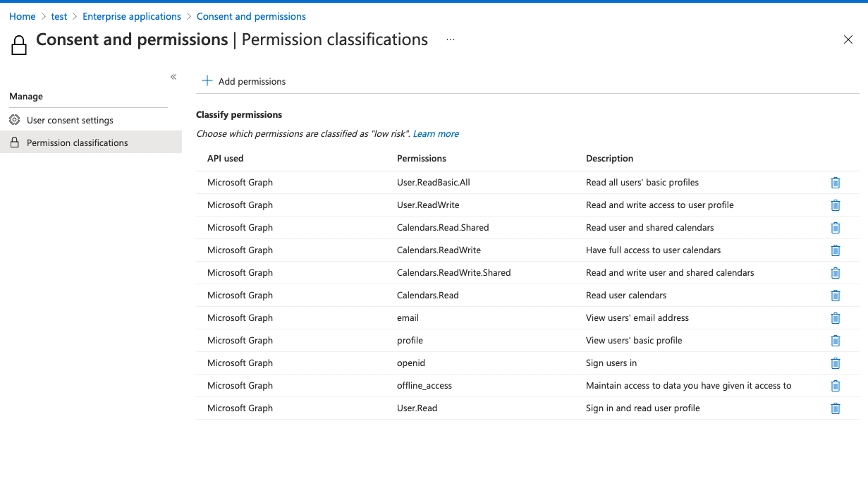
Task: Delete the Calendars.ReadWrite permission row
Action: 835,250
